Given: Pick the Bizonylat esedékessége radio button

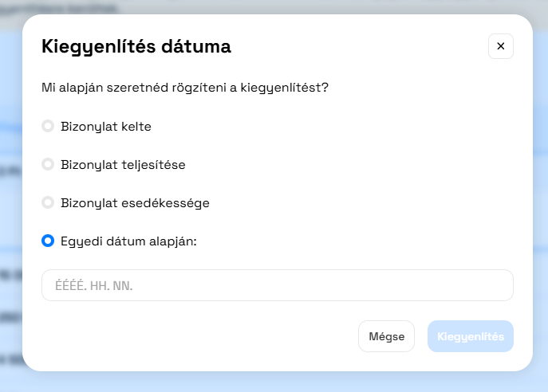Looking at the screenshot, I should pyautogui.click(x=48, y=202).
